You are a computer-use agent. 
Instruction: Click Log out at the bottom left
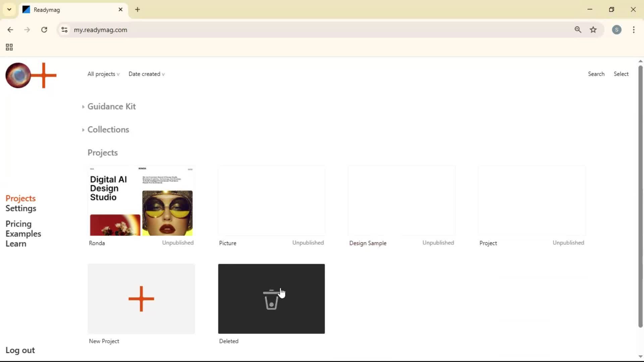click(x=20, y=350)
